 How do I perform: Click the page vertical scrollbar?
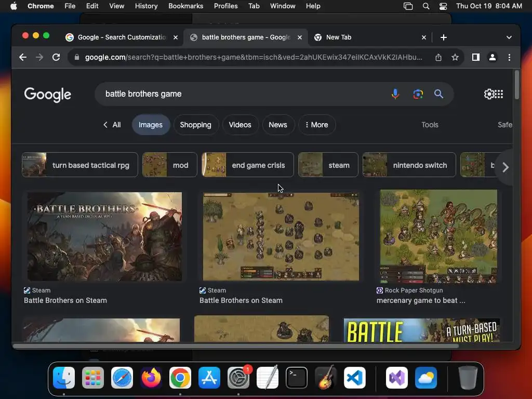point(516,85)
